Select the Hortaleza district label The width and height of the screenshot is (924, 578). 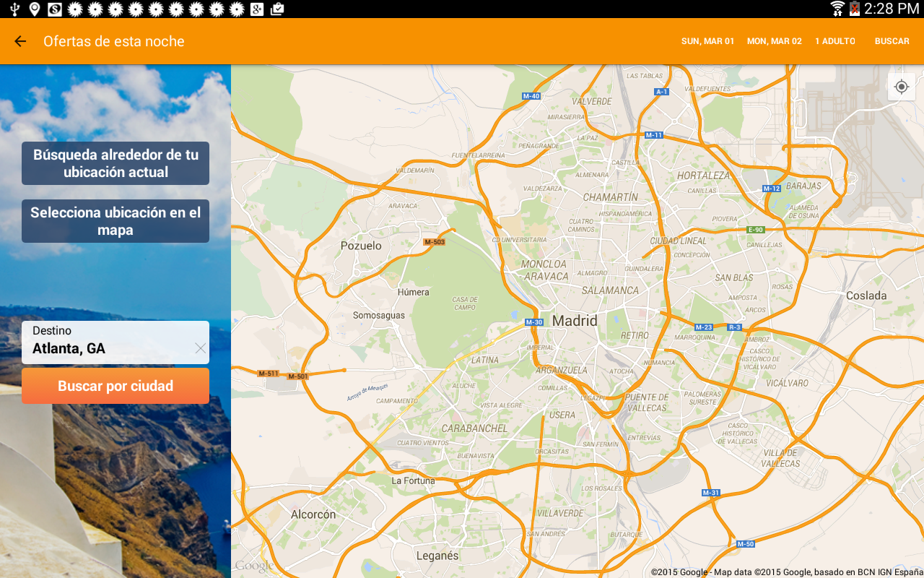pyautogui.click(x=704, y=176)
